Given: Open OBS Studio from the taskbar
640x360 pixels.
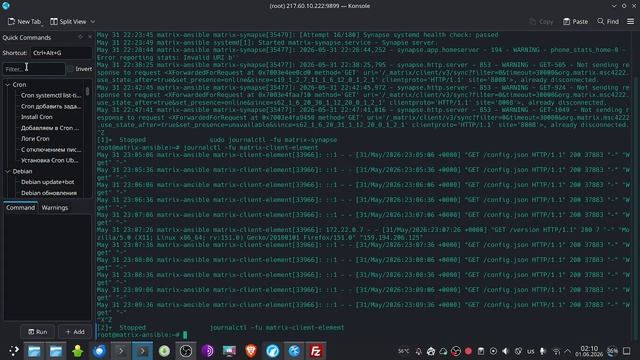Looking at the screenshot, I should tap(186, 351).
